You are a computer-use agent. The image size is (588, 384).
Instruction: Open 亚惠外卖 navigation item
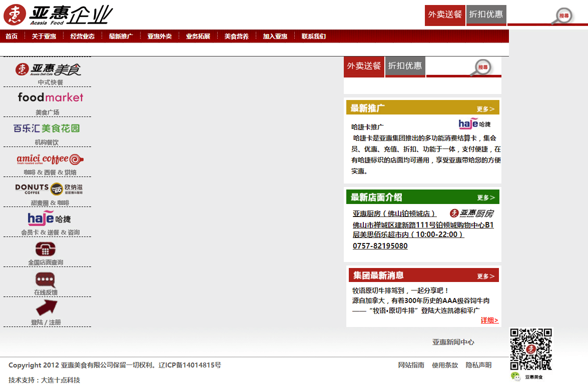[159, 36]
